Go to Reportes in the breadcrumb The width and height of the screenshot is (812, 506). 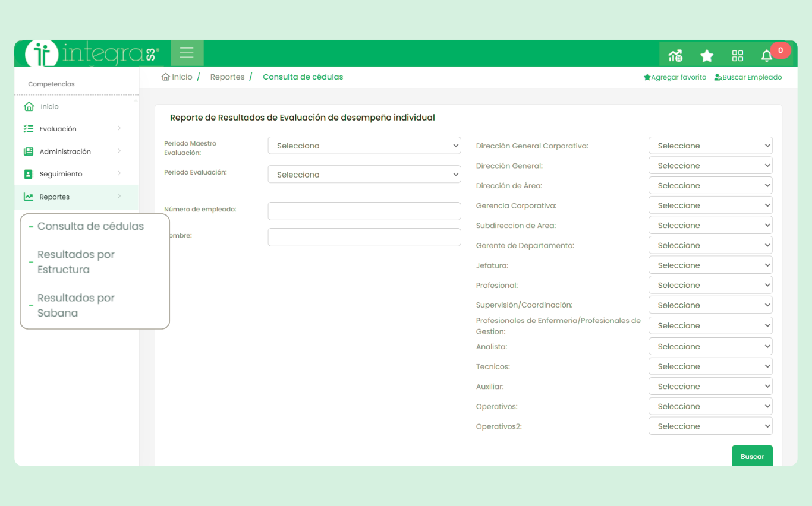point(227,77)
